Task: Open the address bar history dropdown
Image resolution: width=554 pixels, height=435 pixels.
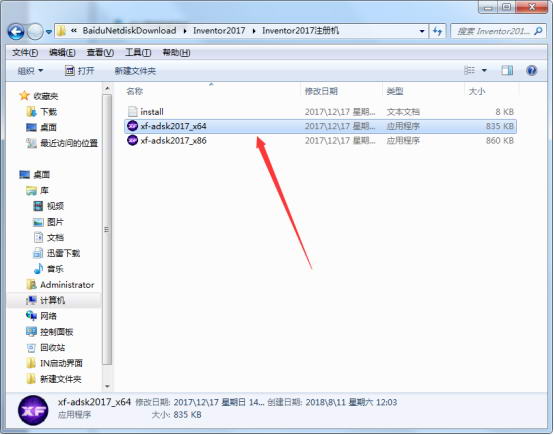Action: pyautogui.click(x=422, y=31)
